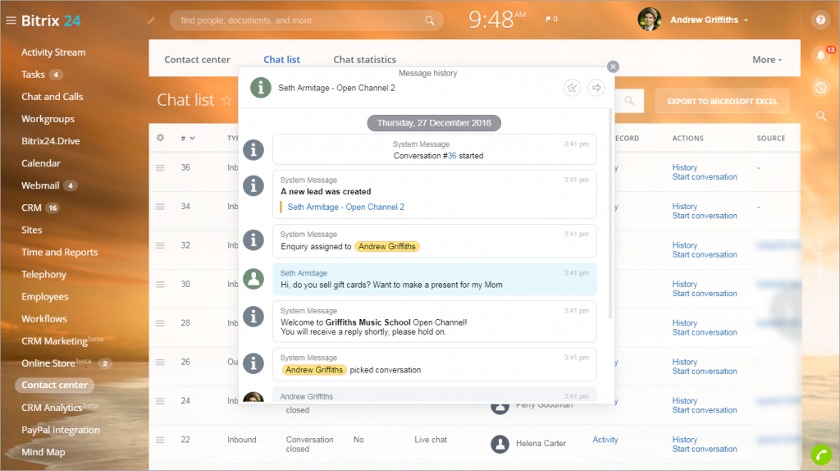
Task: Open Chat statistics tab
Action: coord(364,59)
